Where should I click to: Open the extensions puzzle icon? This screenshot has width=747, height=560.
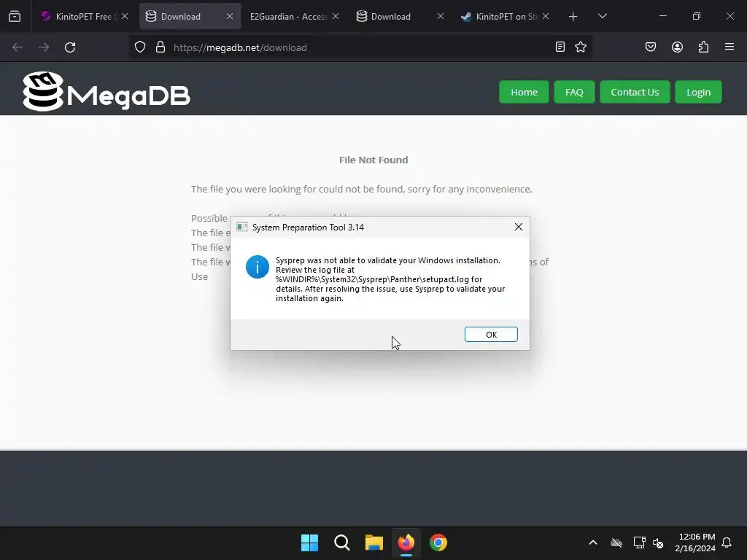[703, 47]
